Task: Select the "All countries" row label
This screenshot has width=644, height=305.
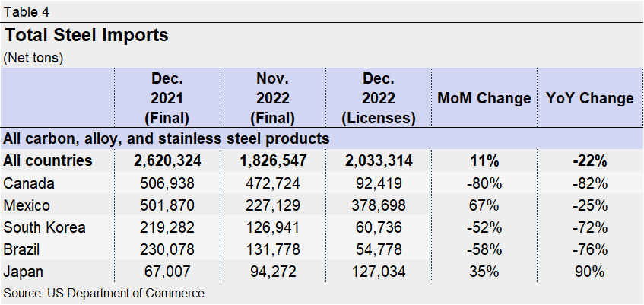Action: 48,160
